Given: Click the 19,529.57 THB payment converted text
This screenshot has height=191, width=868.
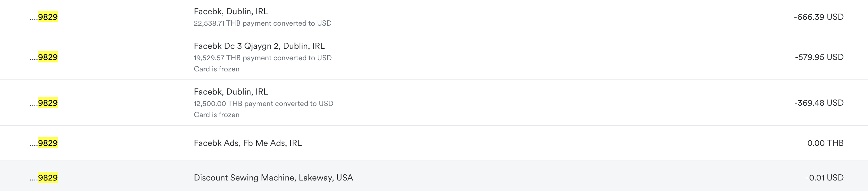Looking at the screenshot, I should click(263, 58).
